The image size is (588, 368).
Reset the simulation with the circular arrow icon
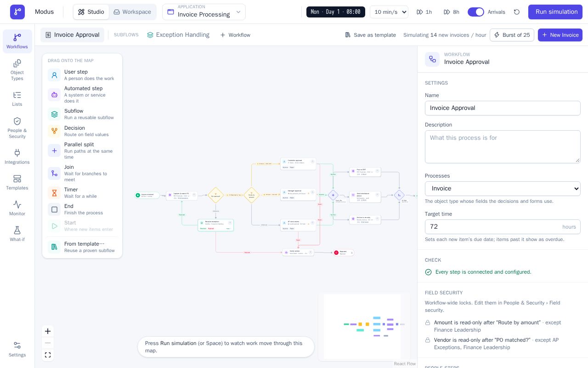(517, 12)
